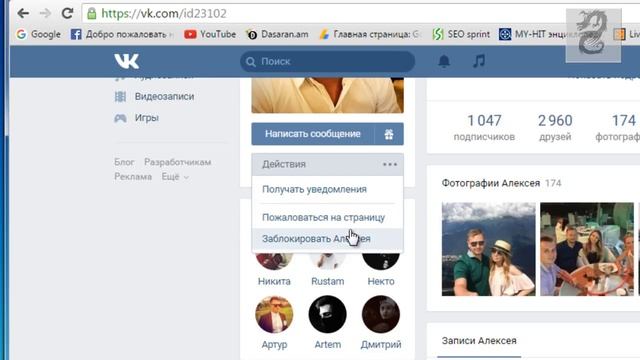The width and height of the screenshot is (640, 360).
Task: Open the '2 960 друзей' counter
Action: pyautogui.click(x=555, y=128)
